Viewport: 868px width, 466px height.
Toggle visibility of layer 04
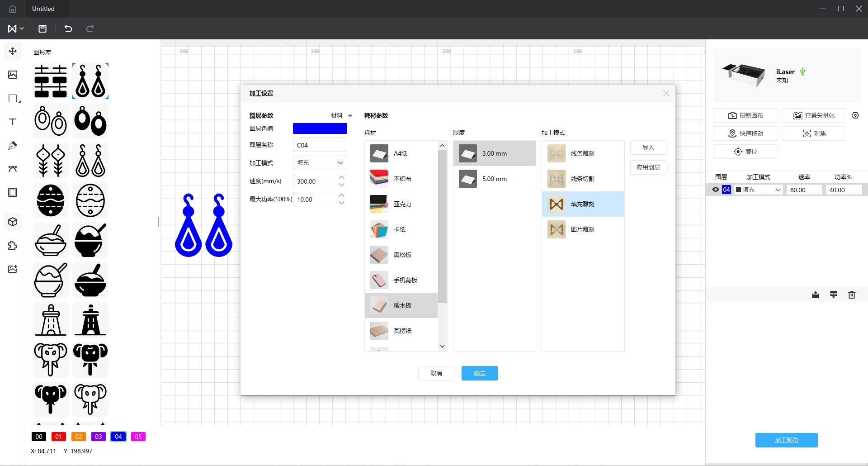tap(716, 190)
